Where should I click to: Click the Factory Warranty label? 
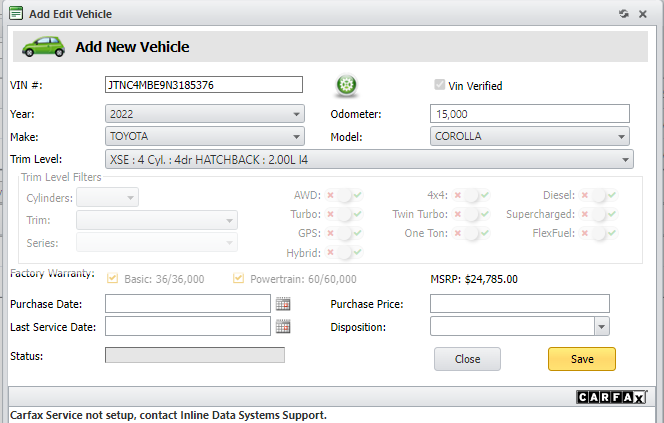point(52,274)
